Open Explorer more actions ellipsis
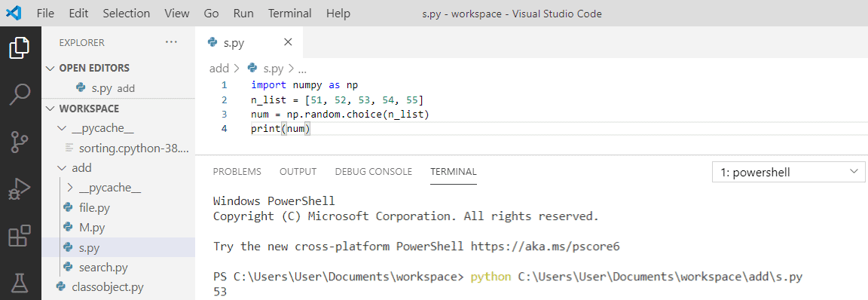 click(x=172, y=42)
